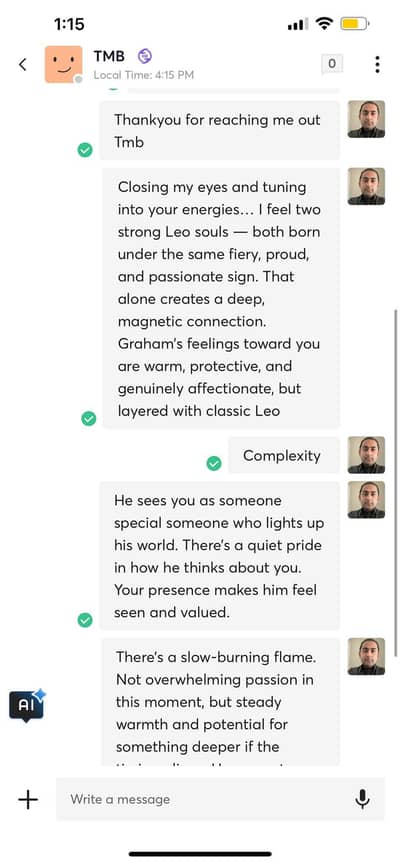Click the chat scrollbar on right edge

click(x=396, y=482)
